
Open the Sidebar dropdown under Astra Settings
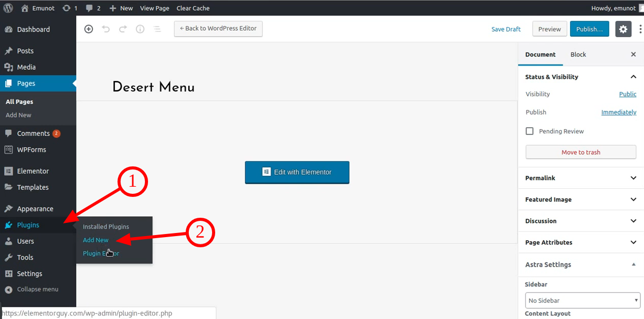tap(582, 300)
